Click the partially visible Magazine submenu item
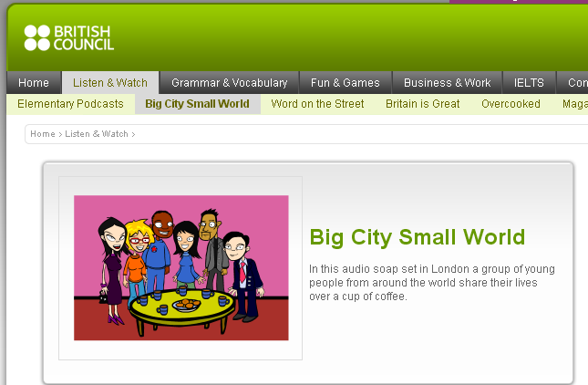 click(575, 104)
